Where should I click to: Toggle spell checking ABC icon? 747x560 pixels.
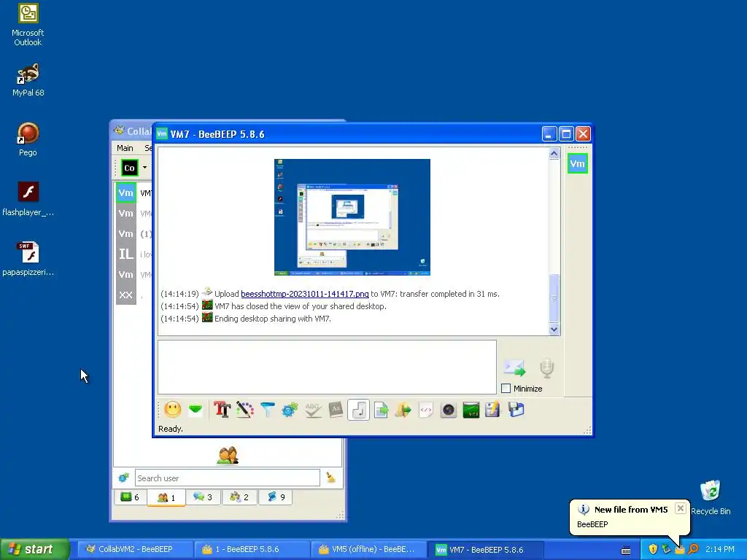coord(312,410)
